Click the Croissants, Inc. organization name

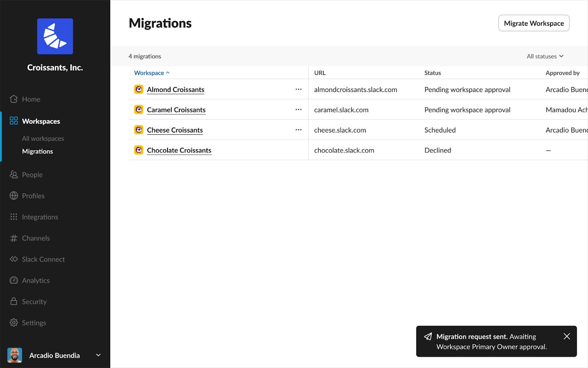click(55, 68)
